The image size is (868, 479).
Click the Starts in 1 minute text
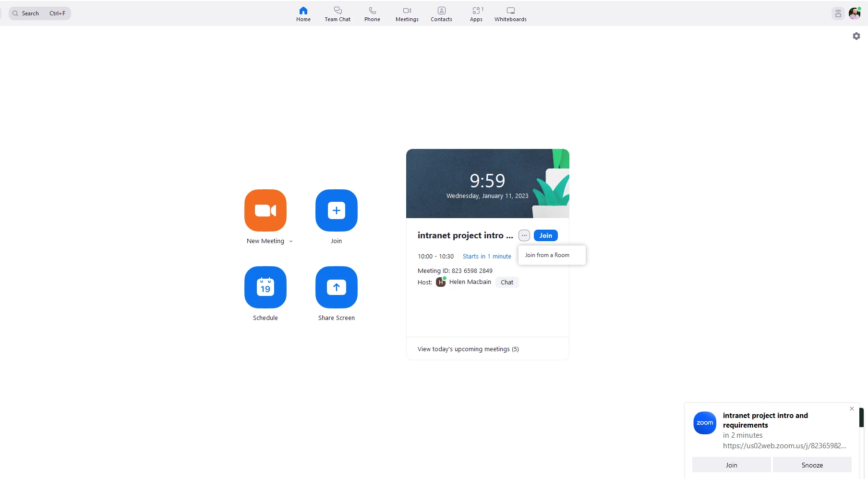point(487,257)
